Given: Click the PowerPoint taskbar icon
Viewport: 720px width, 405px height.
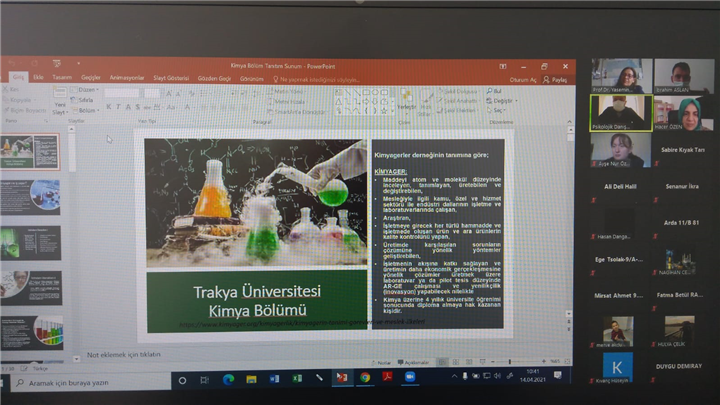Looking at the screenshot, I should click(x=342, y=377).
